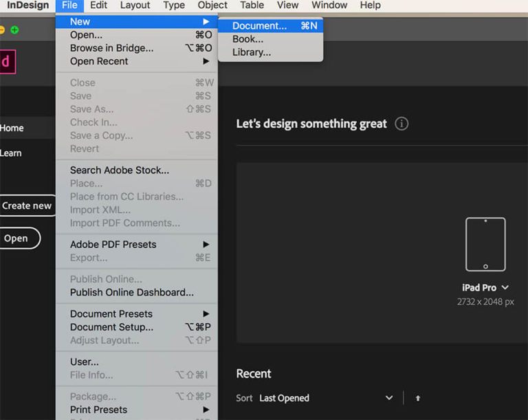528x420 pixels.
Task: Select Library... in the New submenu
Action: [252, 52]
